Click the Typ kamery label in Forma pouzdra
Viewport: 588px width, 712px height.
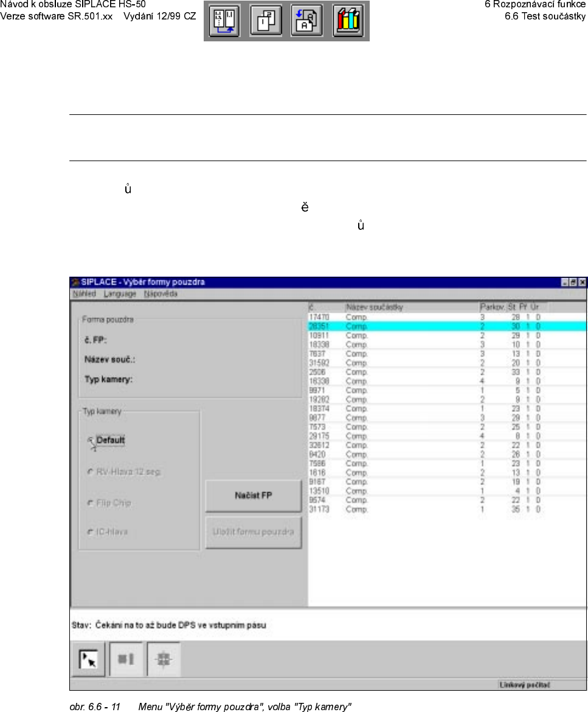pos(108,379)
